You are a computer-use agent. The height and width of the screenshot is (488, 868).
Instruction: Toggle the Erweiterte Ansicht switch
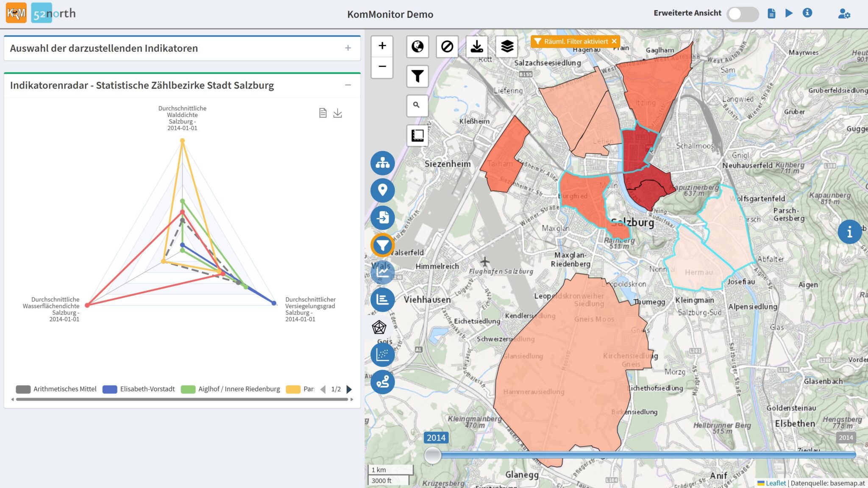point(743,14)
